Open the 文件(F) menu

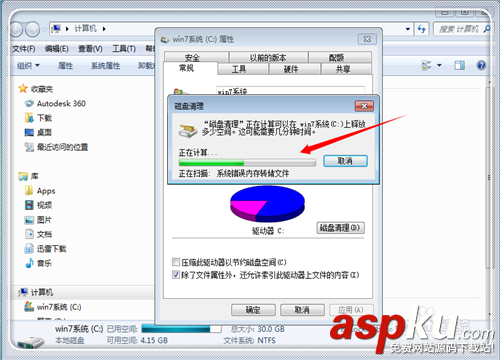23,49
